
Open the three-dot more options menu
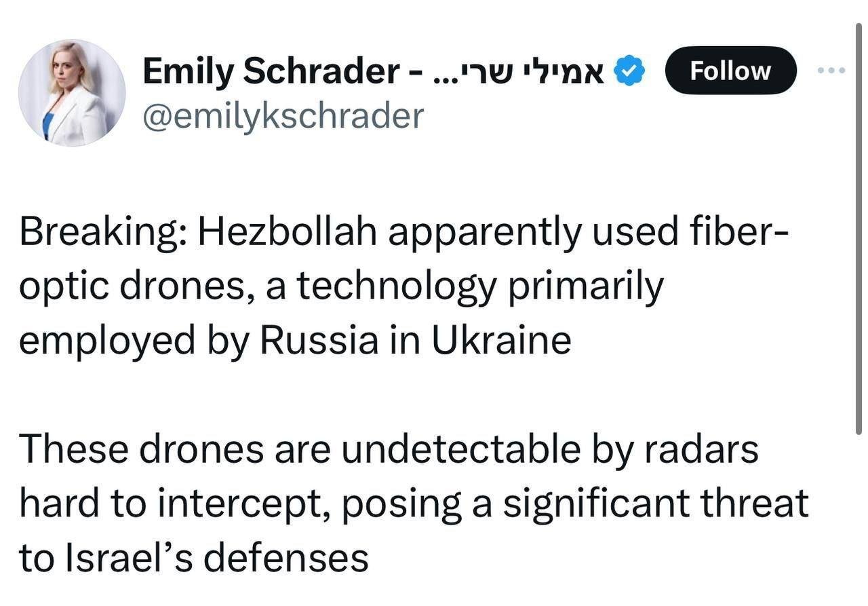[831, 70]
